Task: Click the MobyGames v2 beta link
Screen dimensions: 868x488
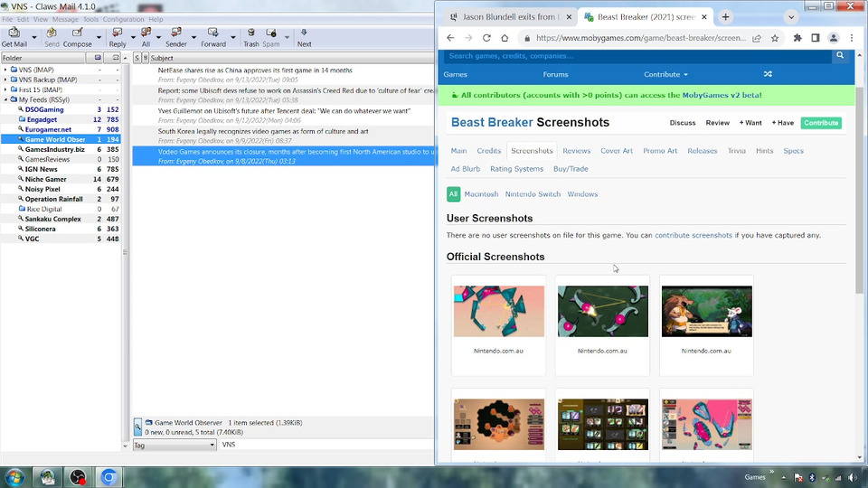Action: tap(722, 95)
